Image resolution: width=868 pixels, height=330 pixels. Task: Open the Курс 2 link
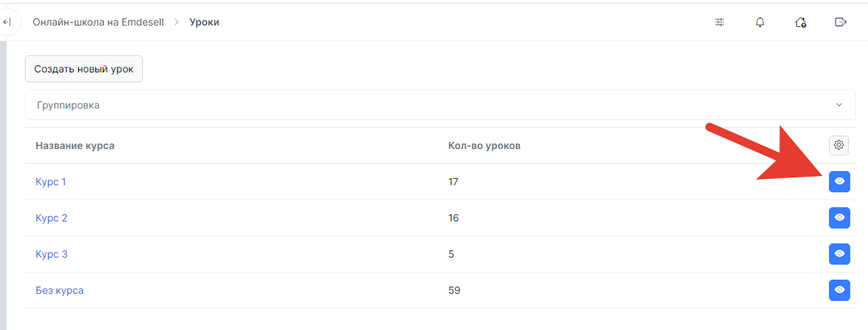tap(51, 218)
